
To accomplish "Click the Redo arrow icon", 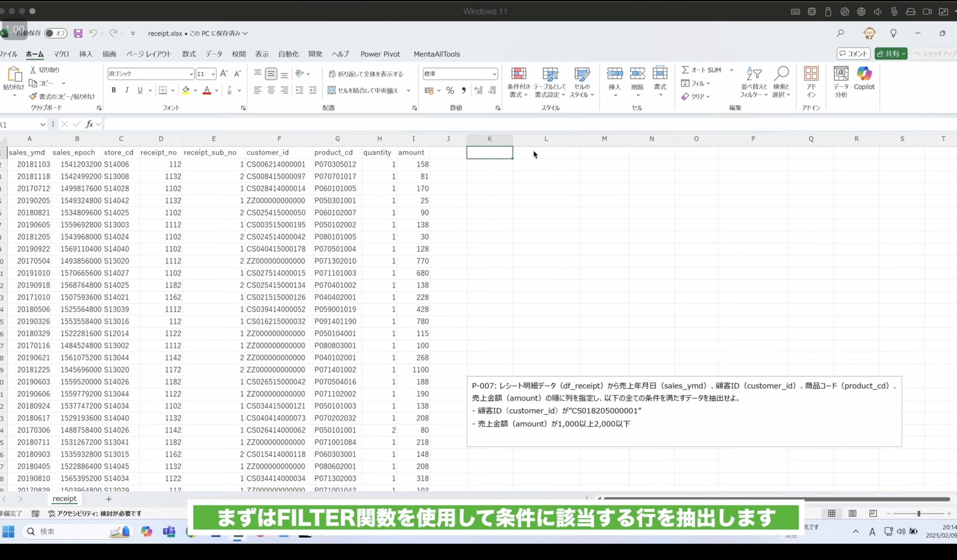I will pos(113,33).
